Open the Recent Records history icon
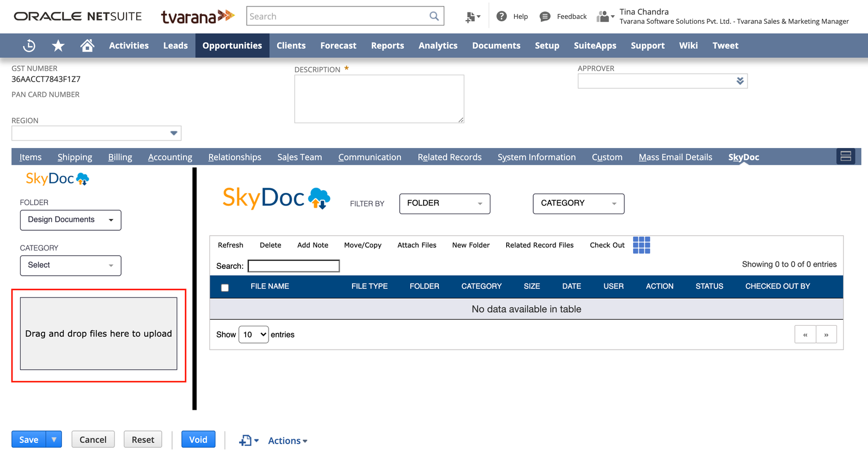This screenshot has width=868, height=458. coord(29,46)
